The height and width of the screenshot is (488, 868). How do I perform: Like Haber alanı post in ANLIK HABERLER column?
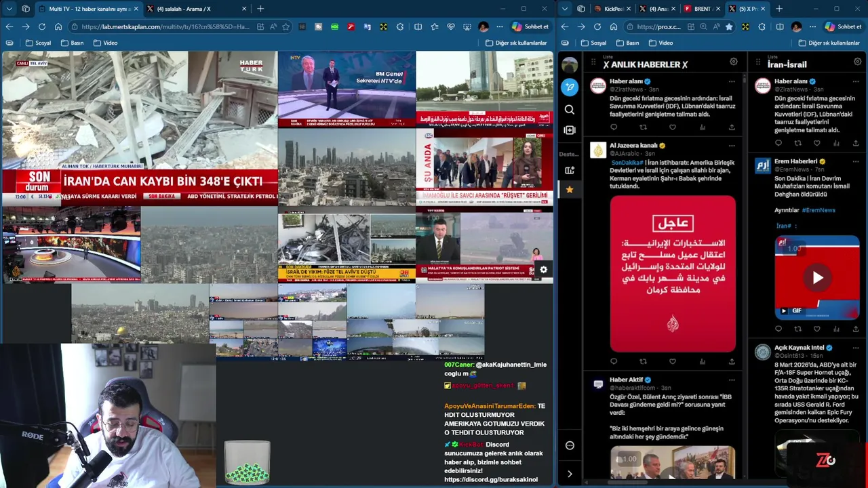[x=673, y=127]
